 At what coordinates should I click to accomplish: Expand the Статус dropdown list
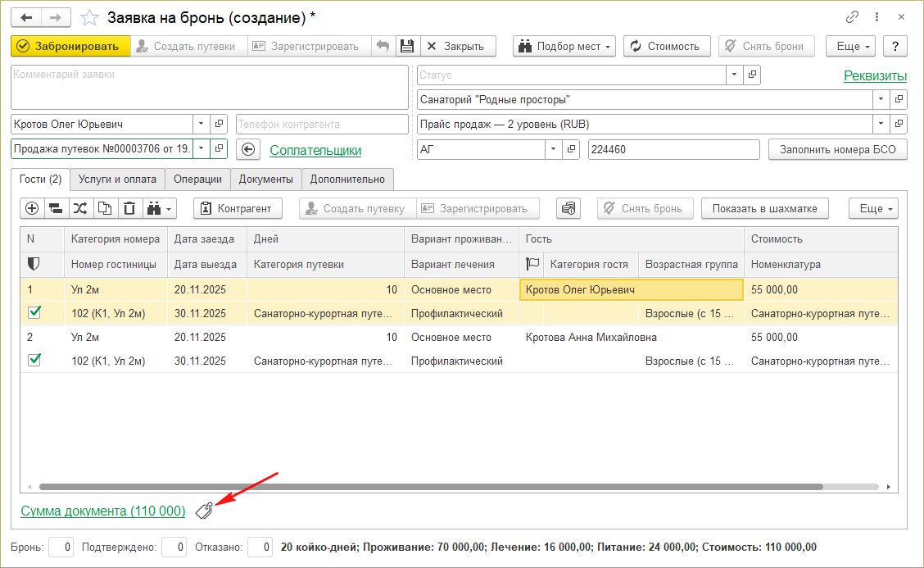tap(734, 75)
